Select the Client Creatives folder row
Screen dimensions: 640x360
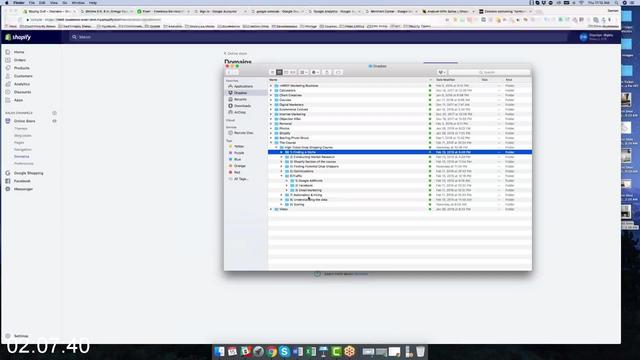click(400, 95)
